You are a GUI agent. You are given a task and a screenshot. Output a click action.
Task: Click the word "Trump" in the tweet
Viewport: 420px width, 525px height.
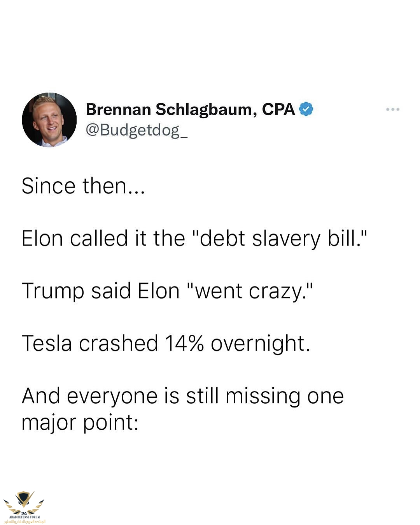(x=53, y=291)
